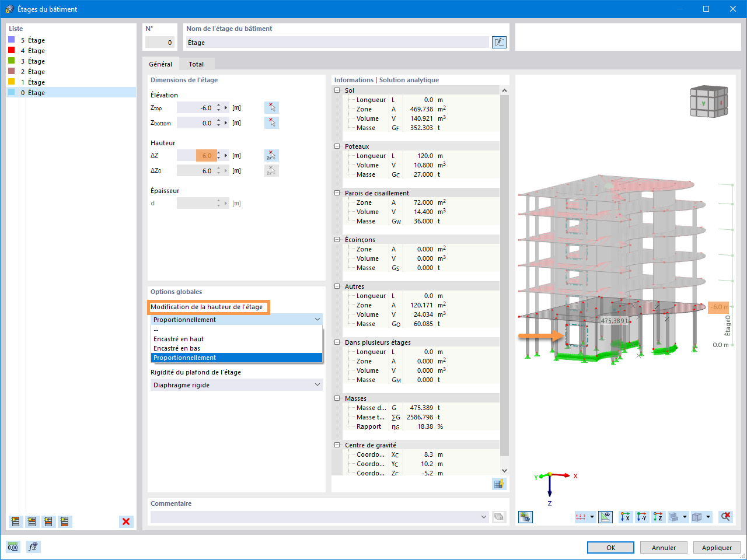The height and width of the screenshot is (560, 747).
Task: Click the green swatch of storey 3
Action: [x=11, y=61]
